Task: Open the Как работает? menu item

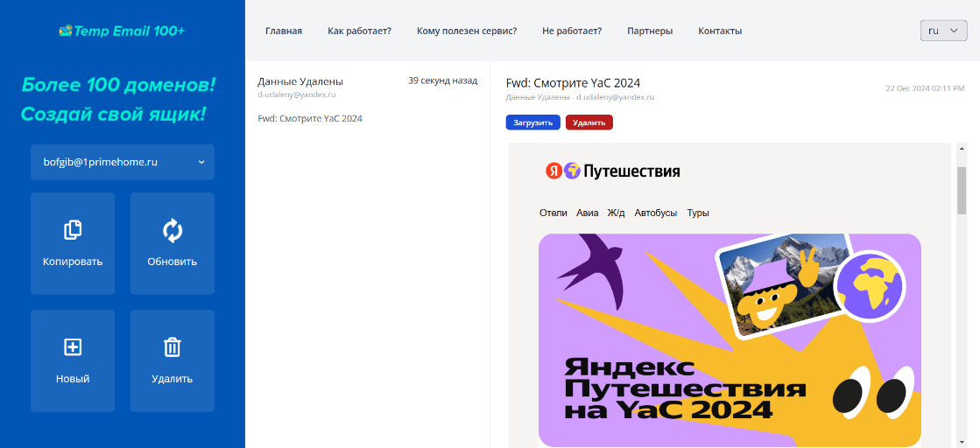Action: click(359, 31)
